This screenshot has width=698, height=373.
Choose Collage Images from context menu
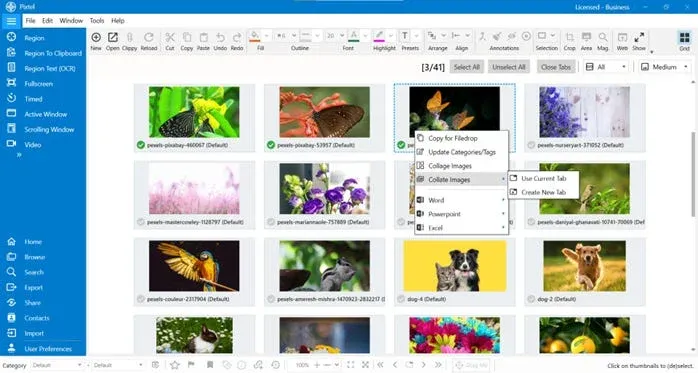462,166
